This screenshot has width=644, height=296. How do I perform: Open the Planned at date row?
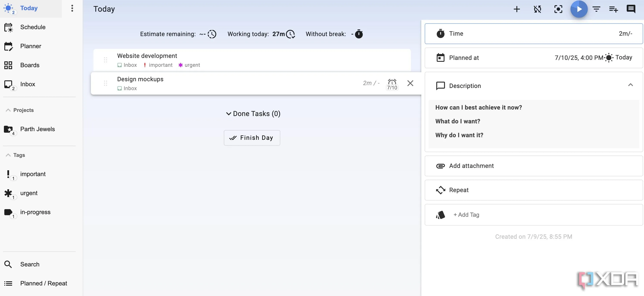click(533, 58)
